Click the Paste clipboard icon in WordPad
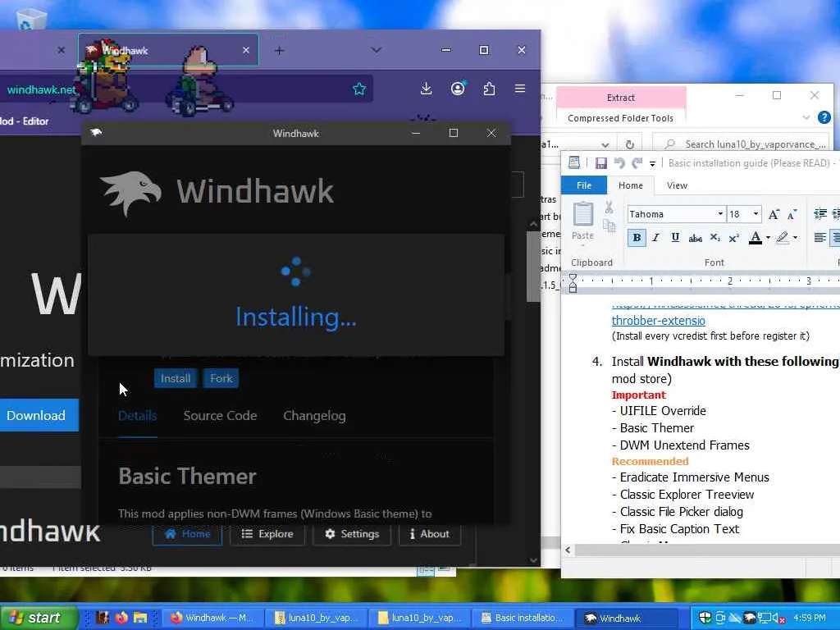 (x=583, y=214)
